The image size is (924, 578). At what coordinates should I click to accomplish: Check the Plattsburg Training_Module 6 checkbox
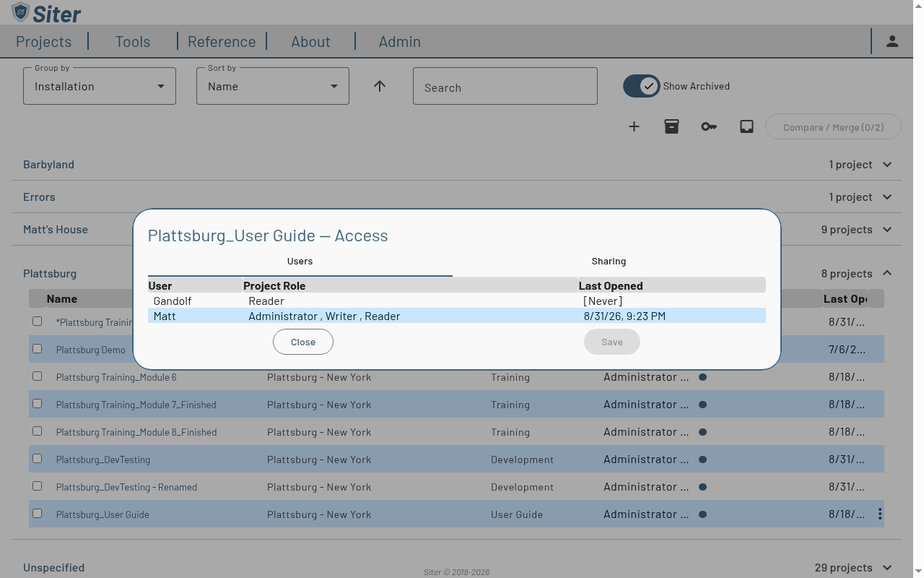pos(37,376)
